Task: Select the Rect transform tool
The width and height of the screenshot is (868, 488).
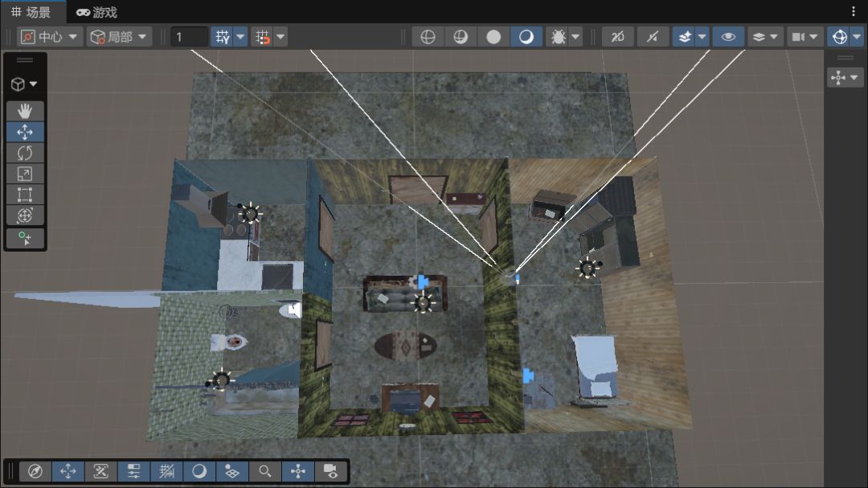Action: (x=25, y=195)
